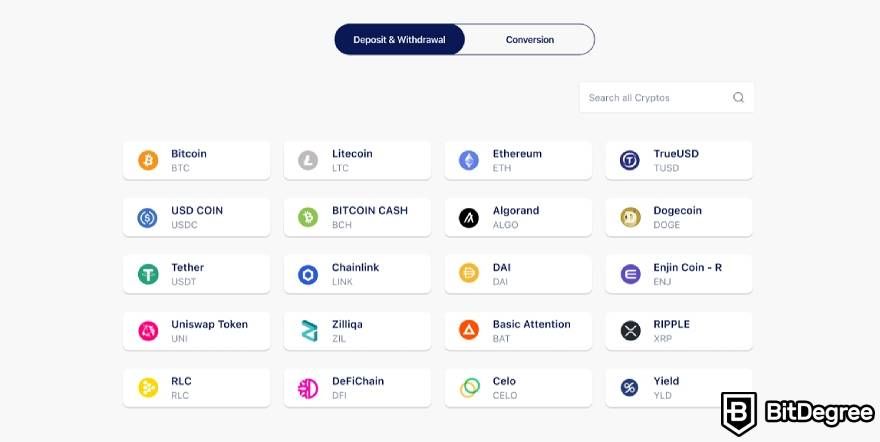The width and height of the screenshot is (880, 442).
Task: Click the silver Litecoin icon
Action: click(308, 160)
